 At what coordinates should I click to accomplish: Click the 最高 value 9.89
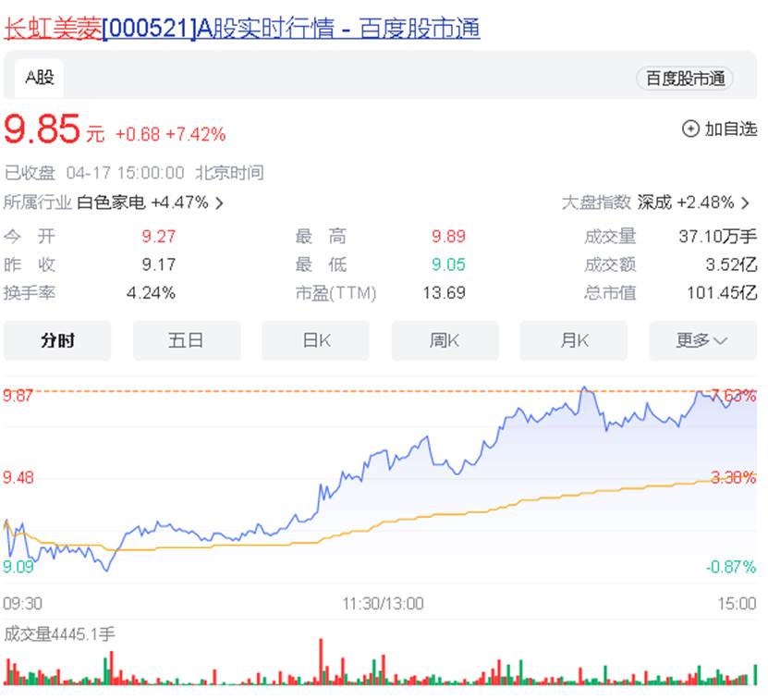pyautogui.click(x=448, y=237)
